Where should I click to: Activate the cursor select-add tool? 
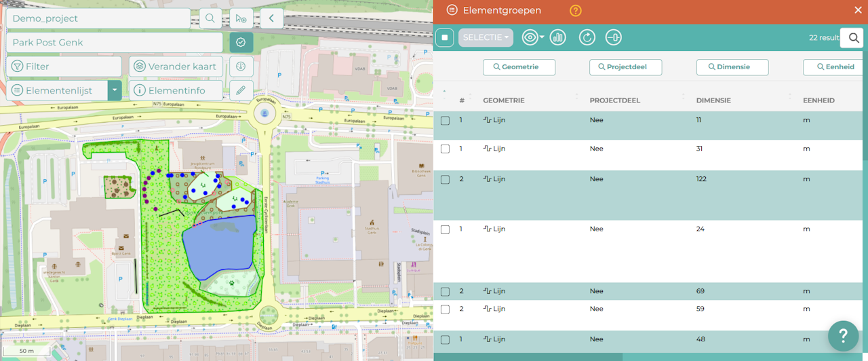(241, 18)
